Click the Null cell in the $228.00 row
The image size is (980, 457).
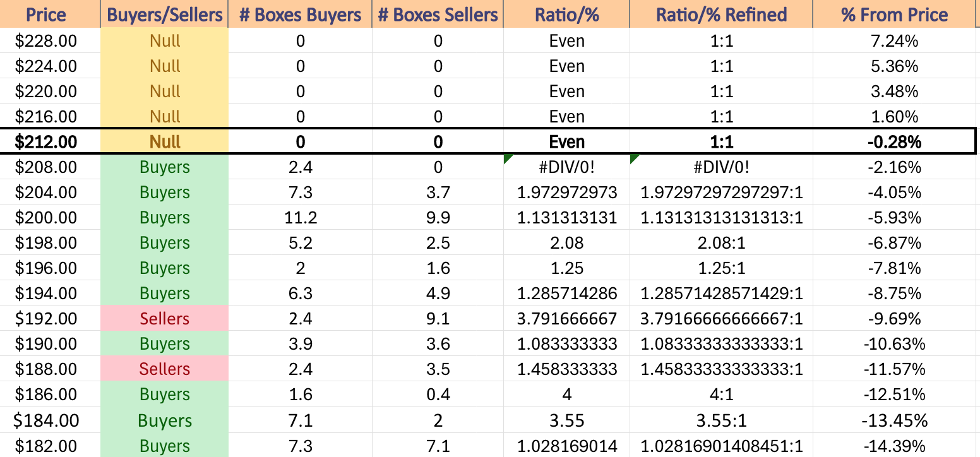(164, 41)
